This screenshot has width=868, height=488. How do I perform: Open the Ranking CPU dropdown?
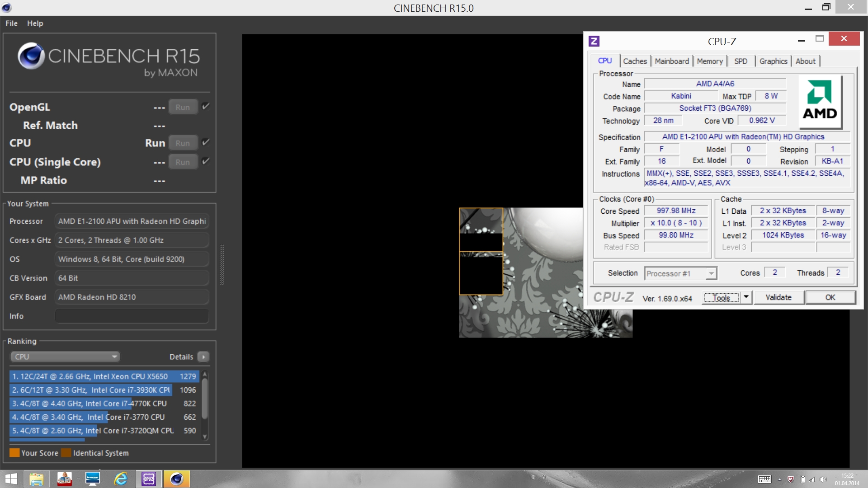click(65, 357)
